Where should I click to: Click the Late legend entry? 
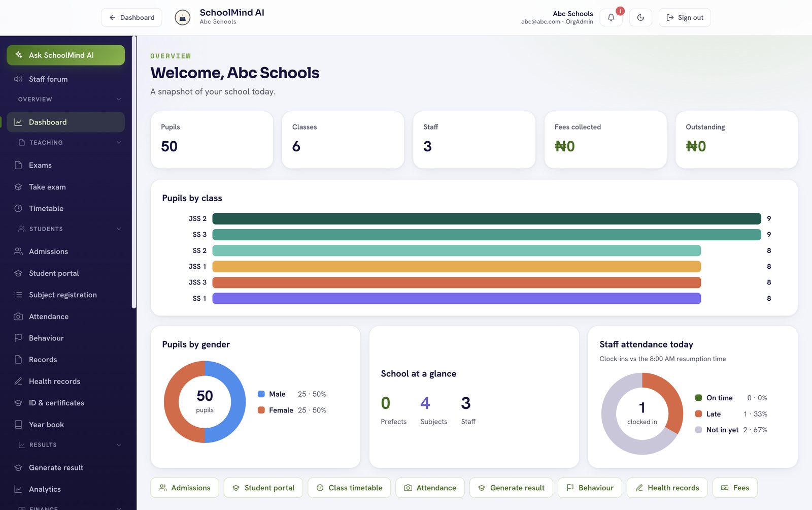(x=731, y=414)
